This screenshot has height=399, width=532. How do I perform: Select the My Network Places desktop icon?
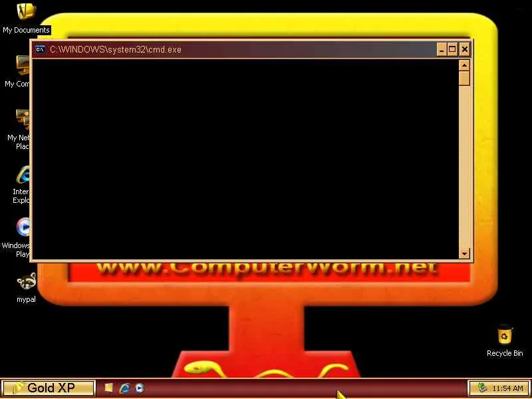[23, 119]
